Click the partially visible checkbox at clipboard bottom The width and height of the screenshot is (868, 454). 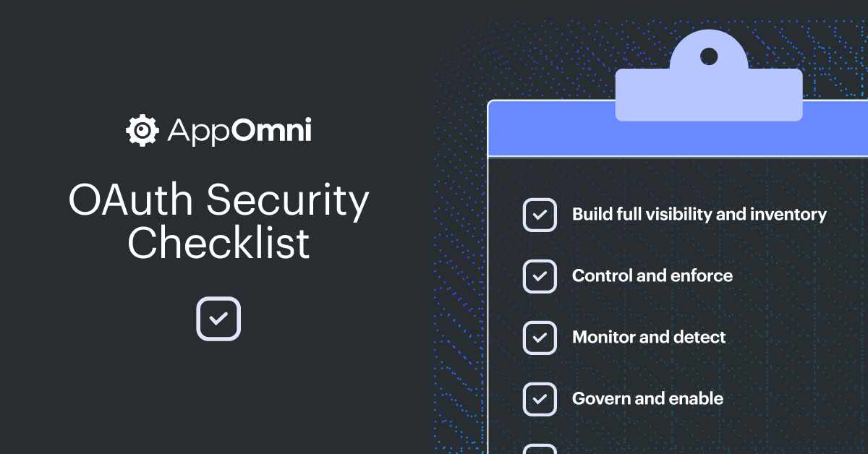[540, 449]
